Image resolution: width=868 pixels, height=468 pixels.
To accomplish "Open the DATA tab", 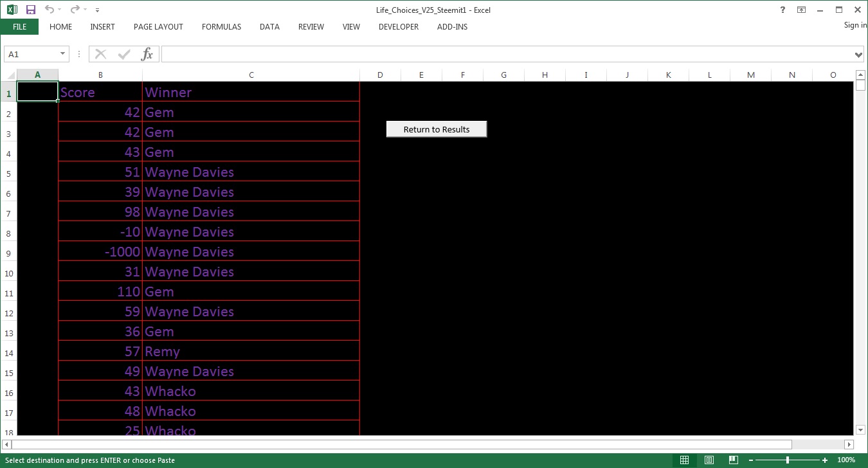I will coord(269,27).
